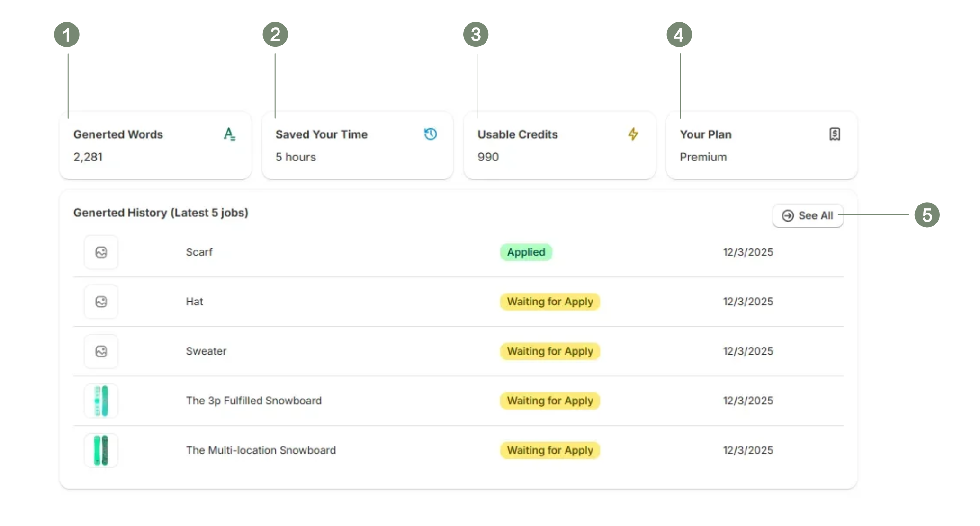Click the Sweater Waiting for Apply badge
This screenshot has width=980, height=526.
pyautogui.click(x=549, y=351)
